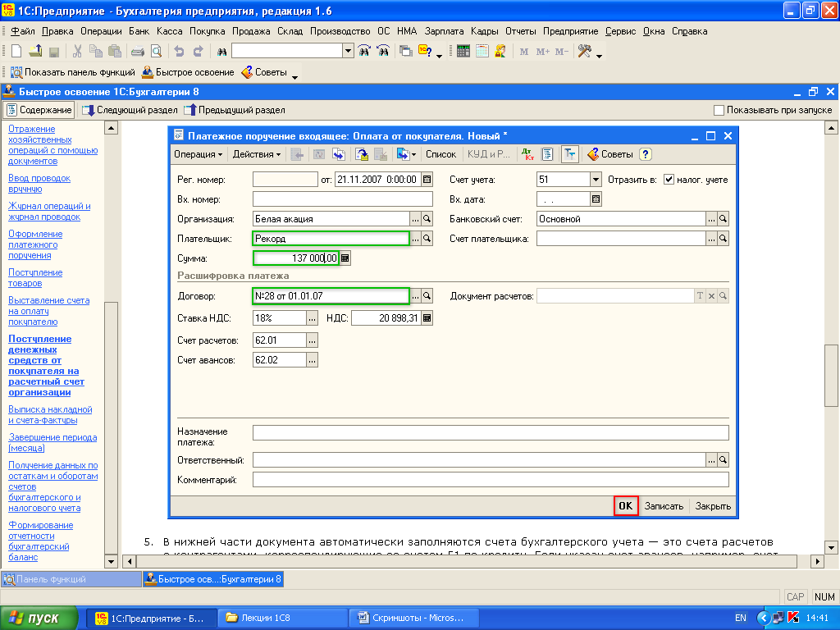The height and width of the screenshot is (630, 840).
Task: Open the Поступление товаров link
Action: click(x=35, y=277)
